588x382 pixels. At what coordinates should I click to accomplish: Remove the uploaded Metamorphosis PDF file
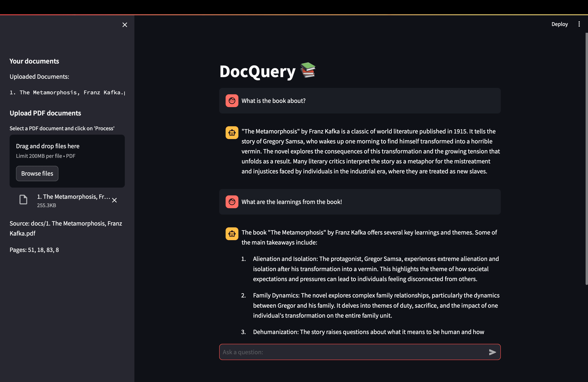click(x=114, y=200)
